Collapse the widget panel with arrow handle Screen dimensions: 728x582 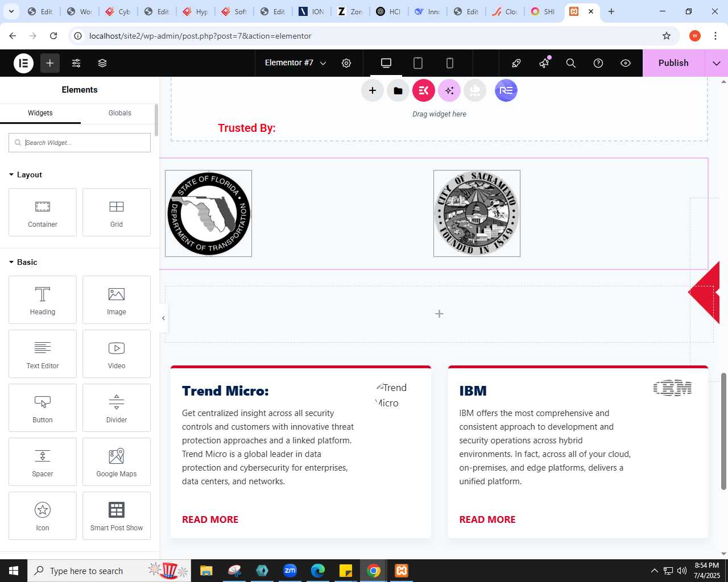click(163, 318)
